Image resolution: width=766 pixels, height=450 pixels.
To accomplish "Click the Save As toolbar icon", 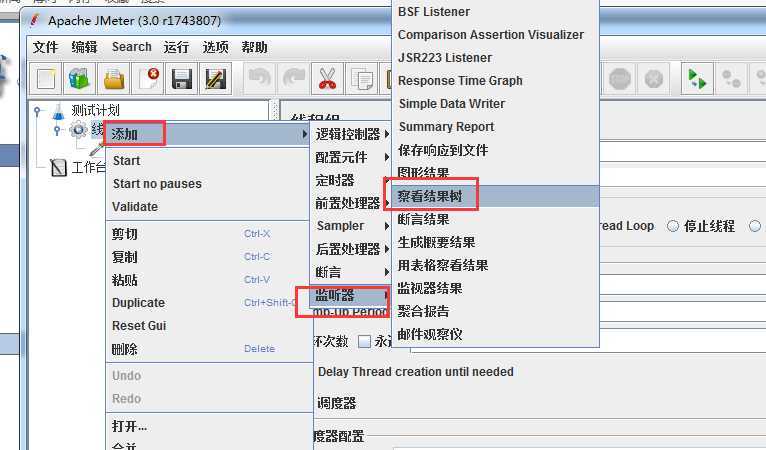I will 215,79.
